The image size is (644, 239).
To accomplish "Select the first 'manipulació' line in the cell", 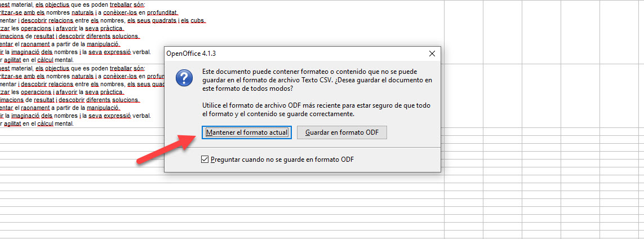I will [x=60, y=44].
